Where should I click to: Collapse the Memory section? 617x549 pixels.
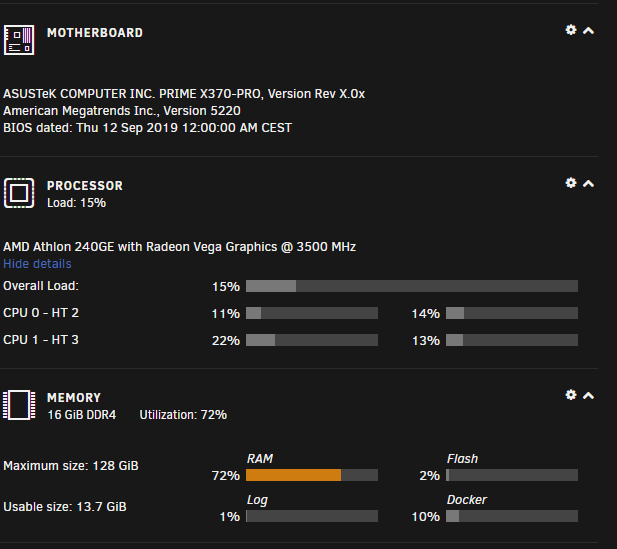pos(588,396)
